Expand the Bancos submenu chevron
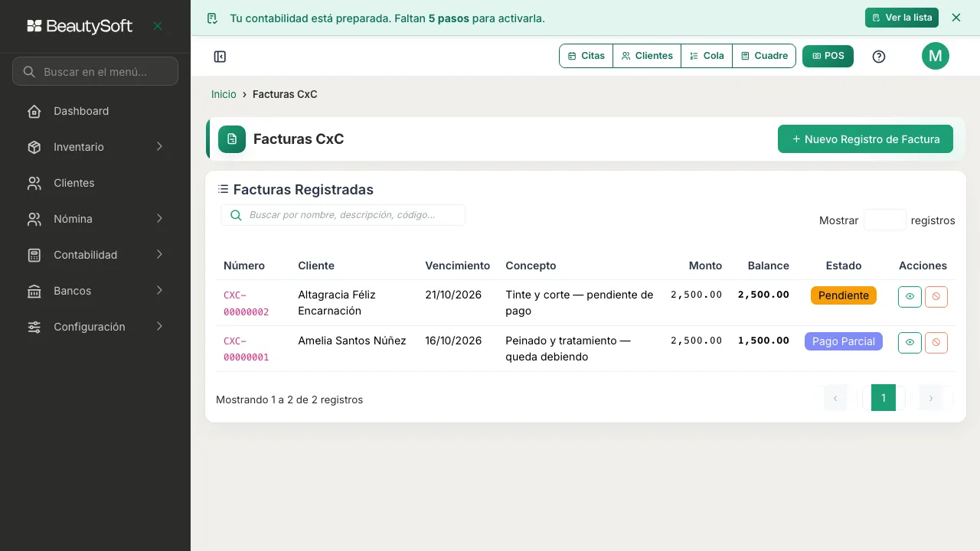The height and width of the screenshot is (551, 980). coord(159,290)
